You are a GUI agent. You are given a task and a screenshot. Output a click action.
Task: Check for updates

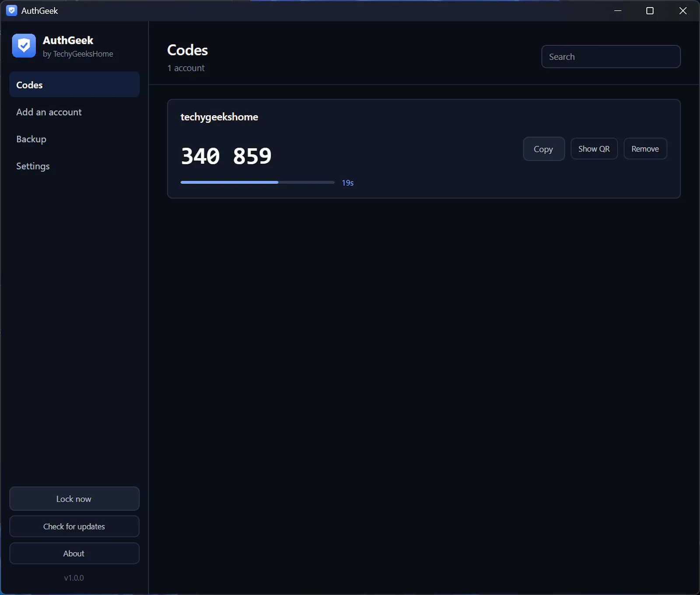pos(74,526)
